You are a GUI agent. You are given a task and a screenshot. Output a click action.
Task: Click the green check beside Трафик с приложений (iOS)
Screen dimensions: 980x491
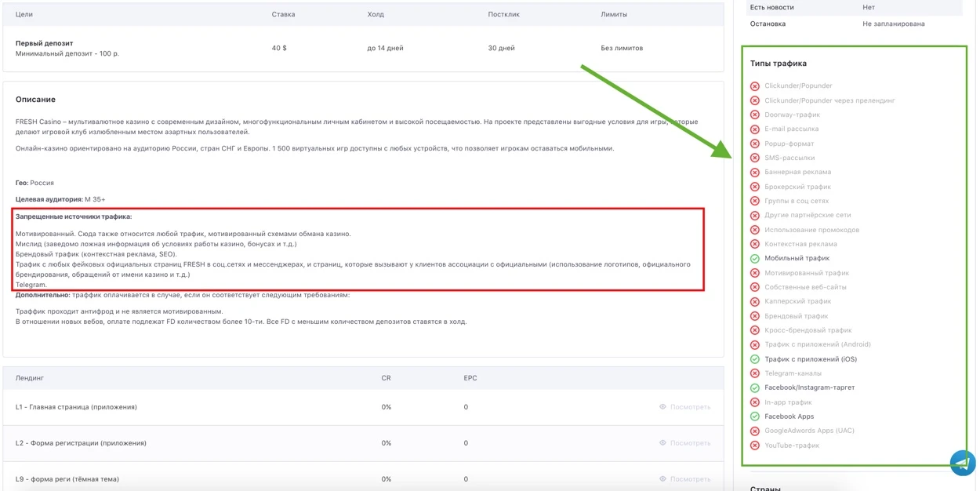click(x=755, y=359)
